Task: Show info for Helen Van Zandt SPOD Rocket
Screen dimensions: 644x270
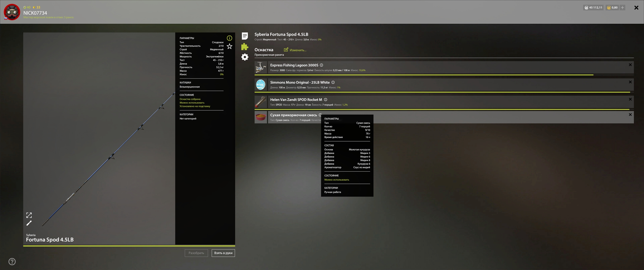Action: (326, 100)
